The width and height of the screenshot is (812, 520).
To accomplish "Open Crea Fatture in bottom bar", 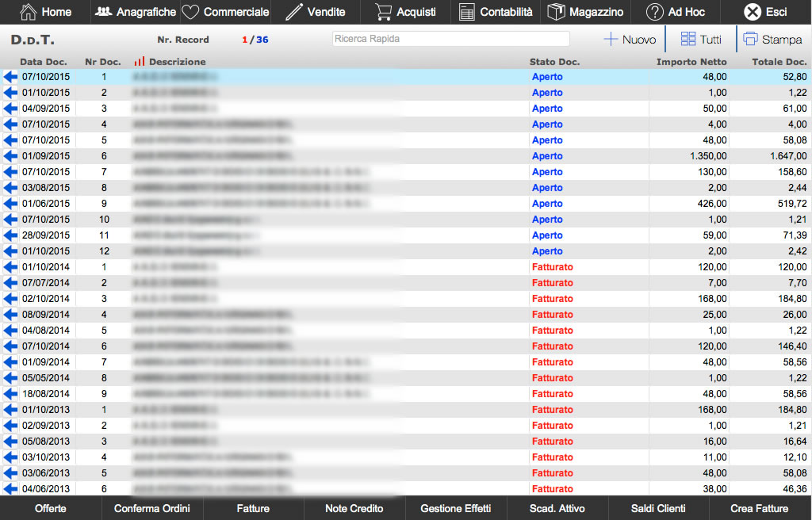I will click(x=760, y=509).
